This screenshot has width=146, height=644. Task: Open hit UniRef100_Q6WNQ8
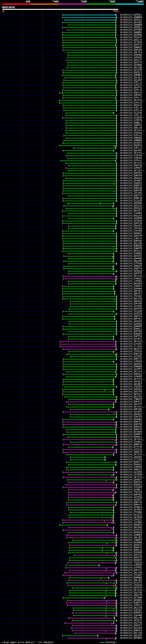click(x=131, y=25)
